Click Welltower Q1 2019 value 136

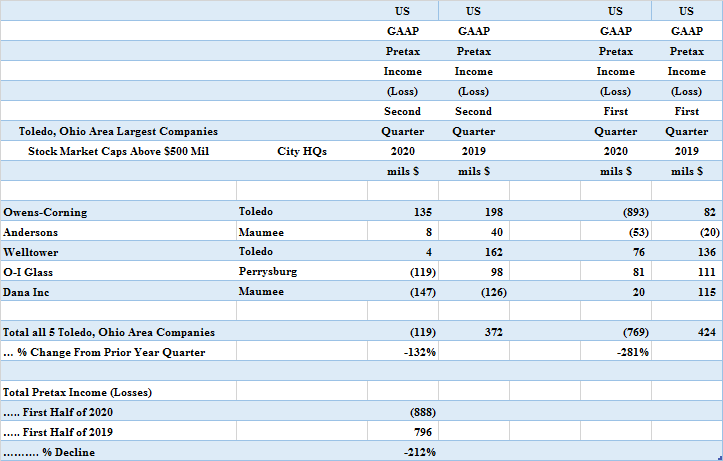[x=706, y=253]
